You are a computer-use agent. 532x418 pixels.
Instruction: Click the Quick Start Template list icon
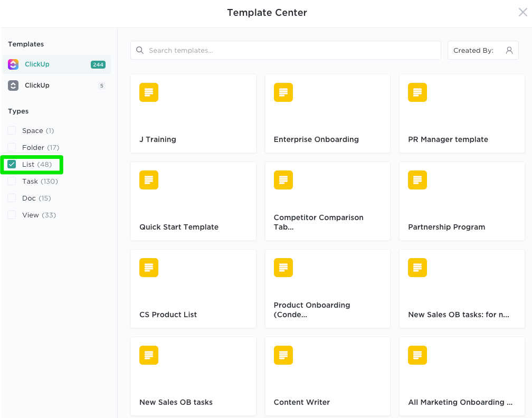(x=149, y=180)
